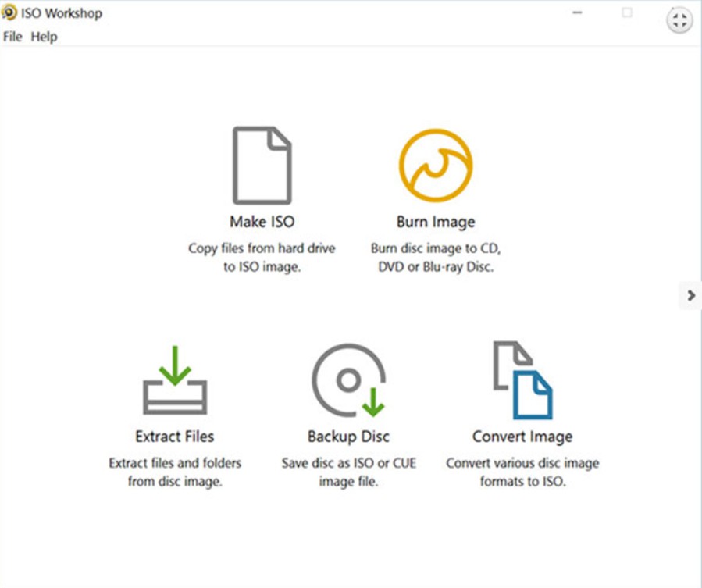Open the File menu
702x588 pixels.
point(12,37)
